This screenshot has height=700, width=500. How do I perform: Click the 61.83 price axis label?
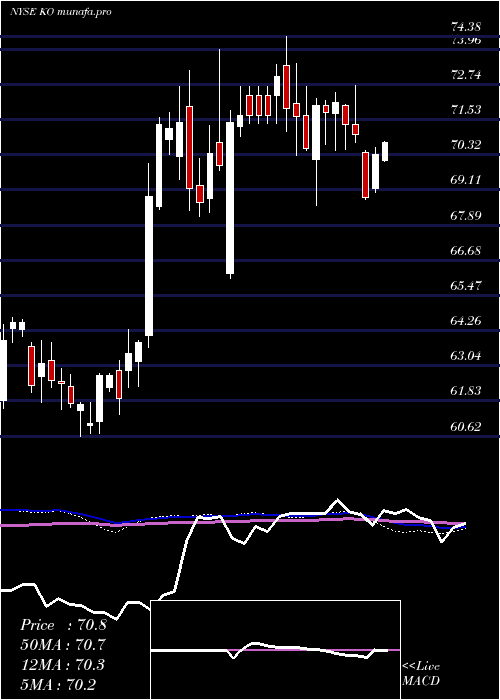tap(466, 391)
